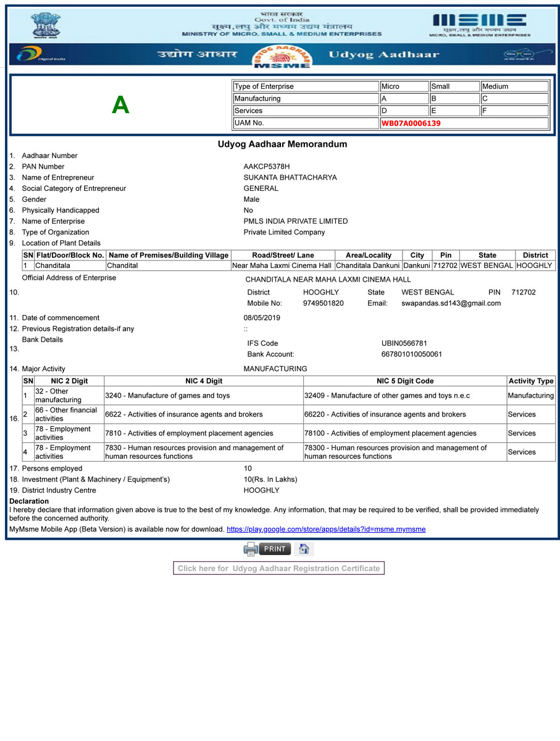Click the commencement date 08/05/2019

262,318
